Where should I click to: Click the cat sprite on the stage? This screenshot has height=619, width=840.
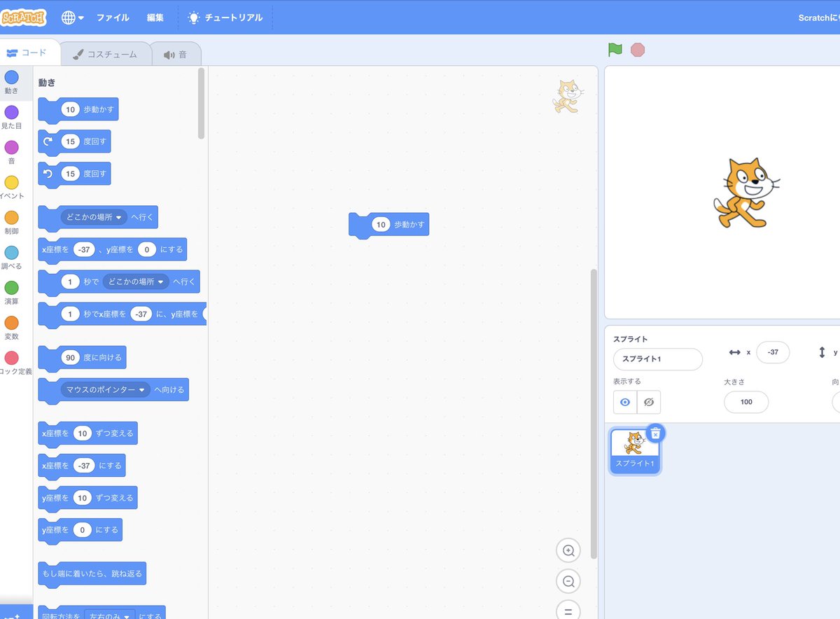746,193
